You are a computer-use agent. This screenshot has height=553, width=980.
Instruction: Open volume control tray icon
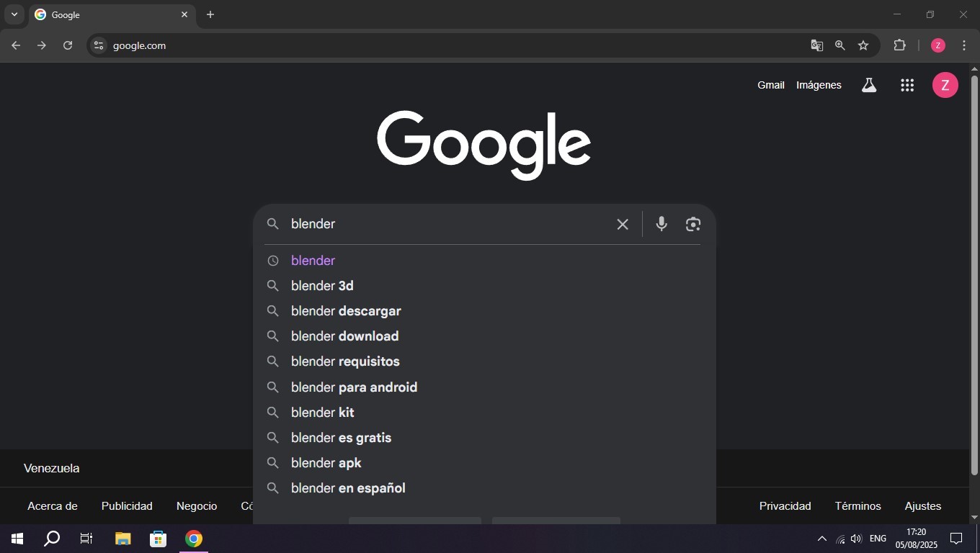856,539
